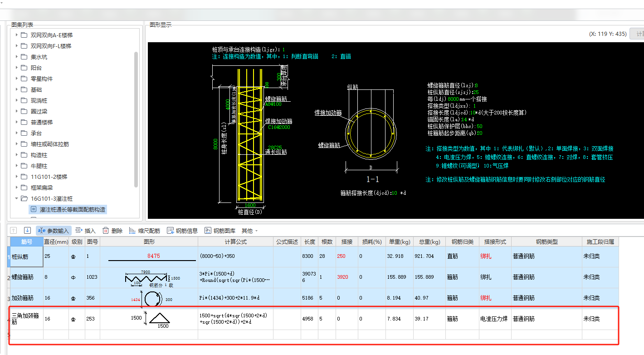644x355 pixels.
Task: Expand the 零星构件 folder node
Action: pyautogui.click(x=17, y=79)
